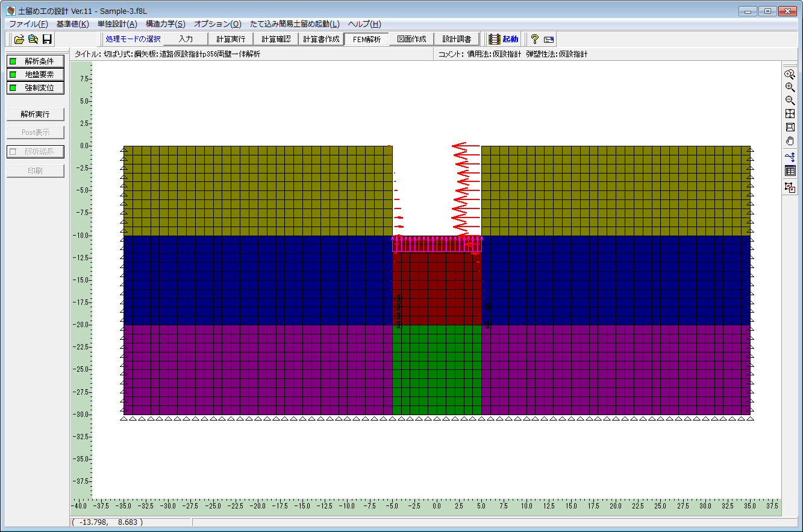Open the ファイル(F) menu

tap(28, 24)
